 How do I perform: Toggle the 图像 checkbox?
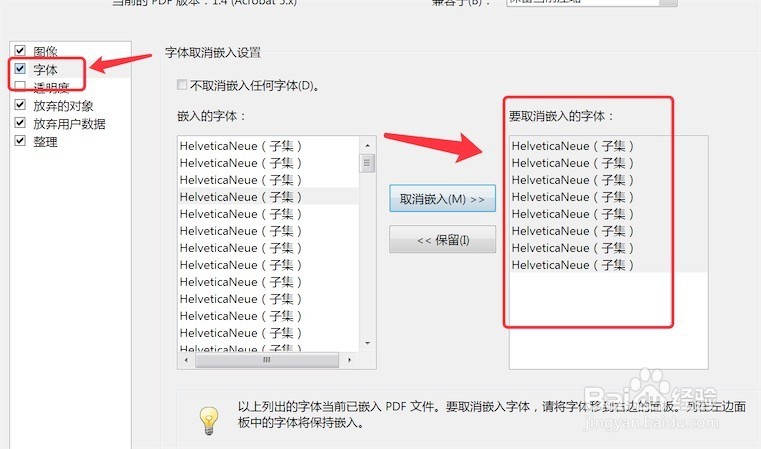pyautogui.click(x=20, y=50)
